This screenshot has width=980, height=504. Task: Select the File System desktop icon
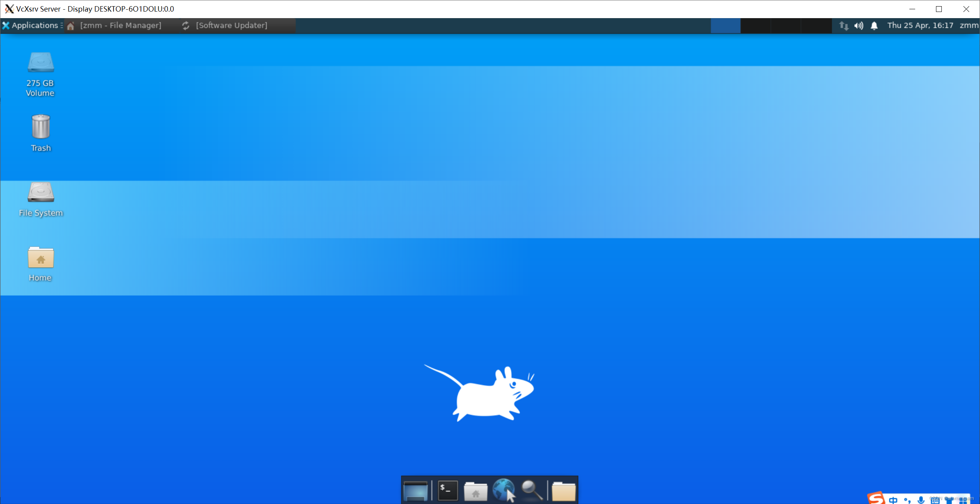click(41, 199)
